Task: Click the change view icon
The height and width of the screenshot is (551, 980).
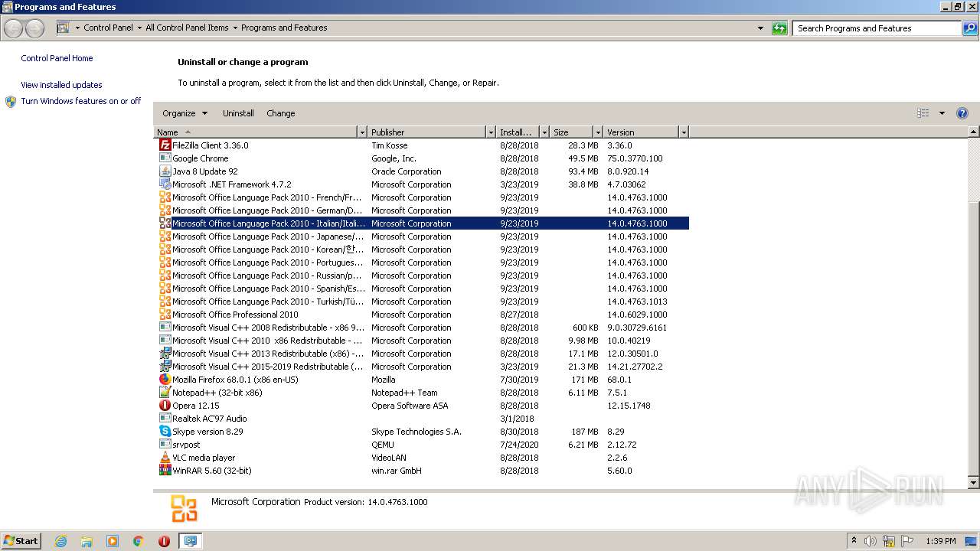Action: (923, 113)
